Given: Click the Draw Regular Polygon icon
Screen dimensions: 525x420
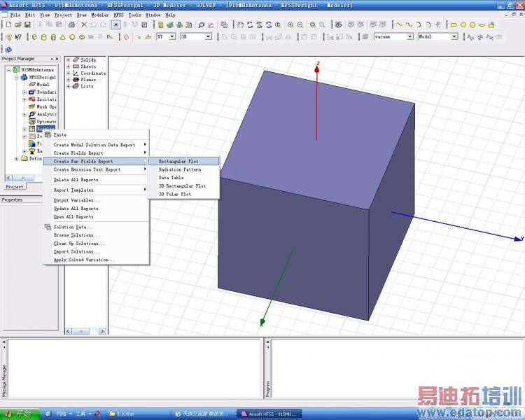Looking at the screenshot, I should [472, 24].
